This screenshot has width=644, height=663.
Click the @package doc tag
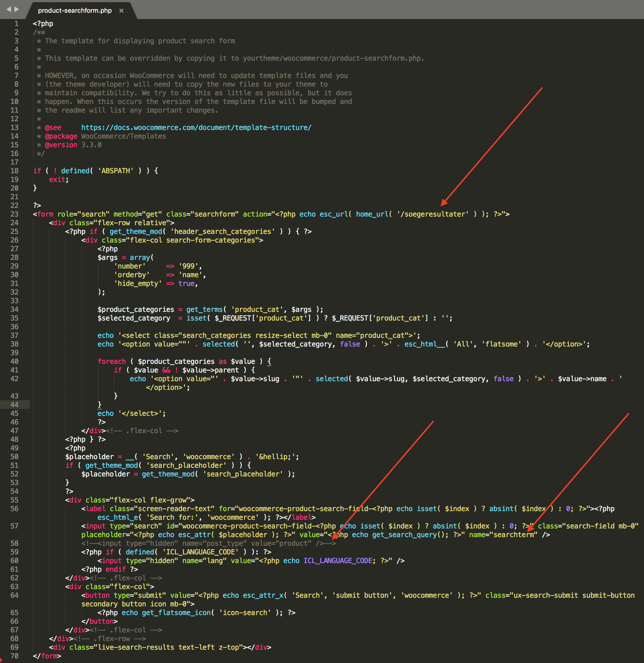[61, 136]
